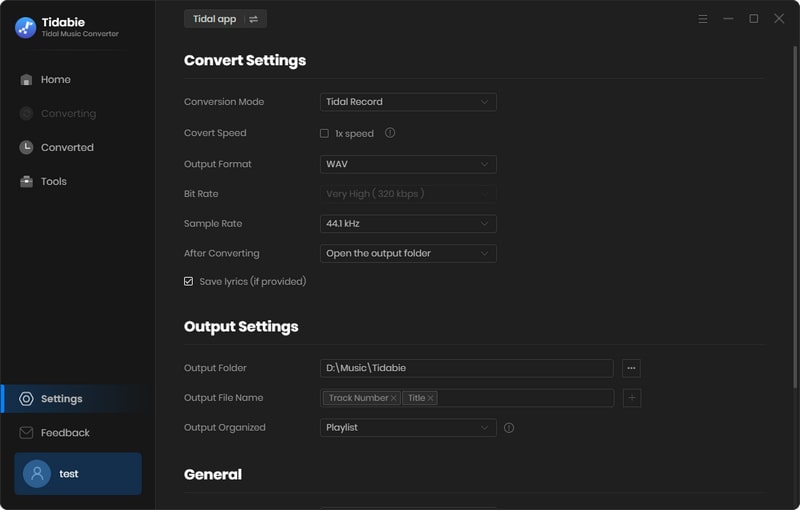Go to Home in sidebar
This screenshot has height=510, width=800.
point(55,80)
